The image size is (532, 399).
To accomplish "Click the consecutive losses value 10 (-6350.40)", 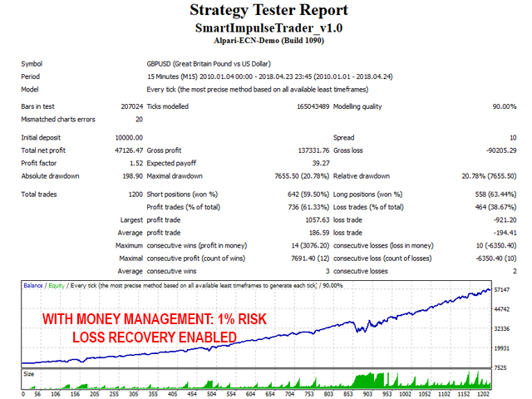I will pyautogui.click(x=496, y=246).
